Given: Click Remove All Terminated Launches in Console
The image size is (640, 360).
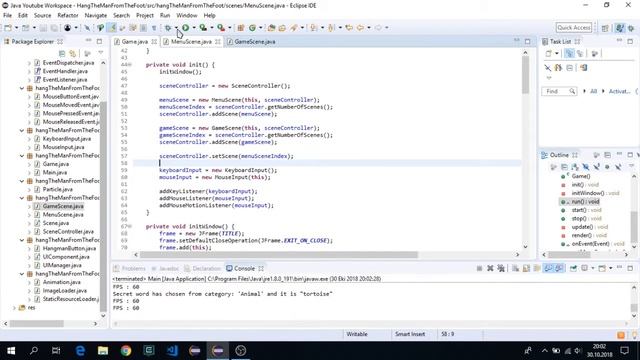Looking at the screenshot, I should click(x=501, y=268).
